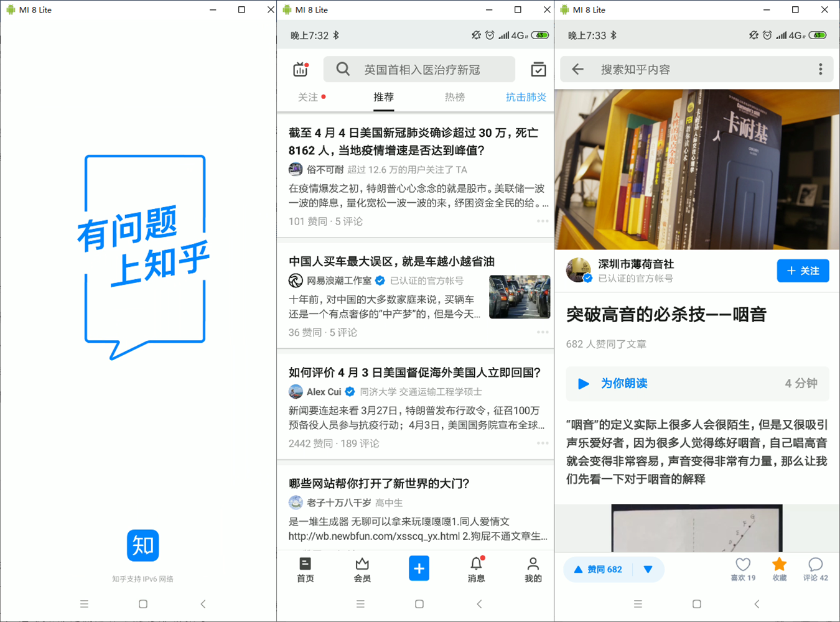Tap Android recents button in middle window
840x622 pixels.
(360, 603)
